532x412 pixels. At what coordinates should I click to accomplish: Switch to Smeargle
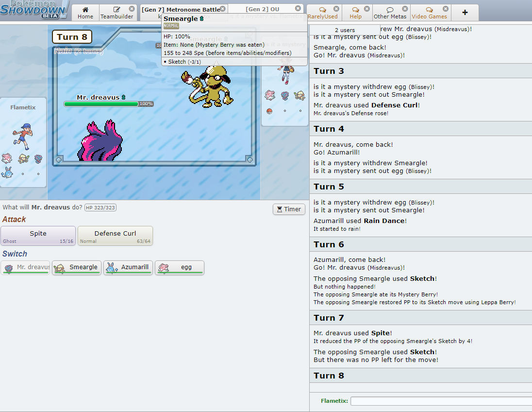(77, 268)
